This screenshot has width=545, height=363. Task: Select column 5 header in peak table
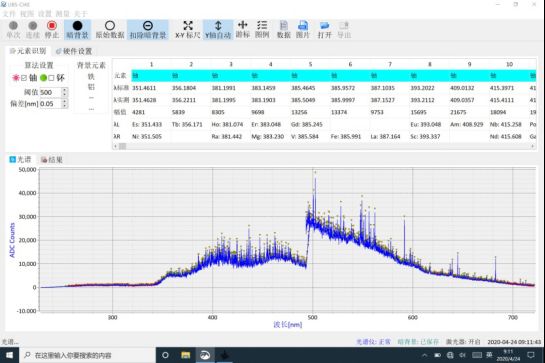pos(310,64)
